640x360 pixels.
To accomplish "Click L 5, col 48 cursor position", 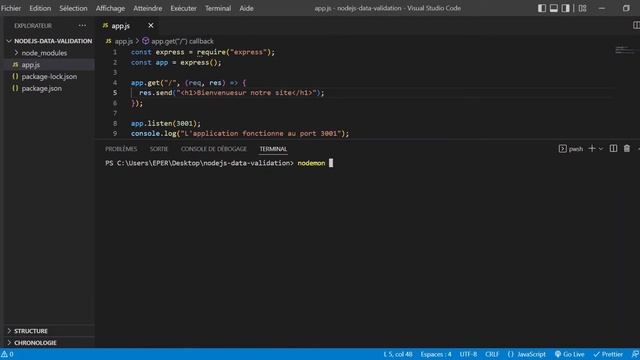I will coord(398,354).
